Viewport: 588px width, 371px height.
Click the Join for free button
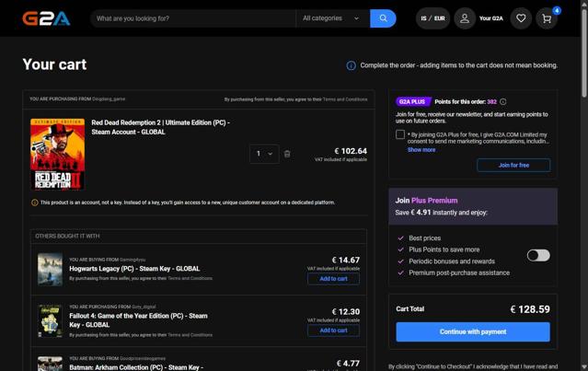[x=513, y=165]
